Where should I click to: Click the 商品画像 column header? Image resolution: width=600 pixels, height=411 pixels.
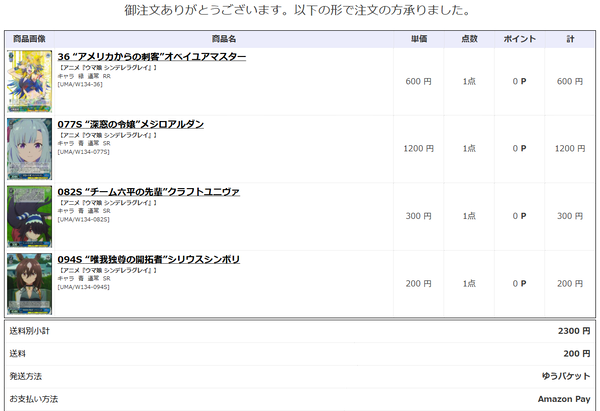coord(29,39)
